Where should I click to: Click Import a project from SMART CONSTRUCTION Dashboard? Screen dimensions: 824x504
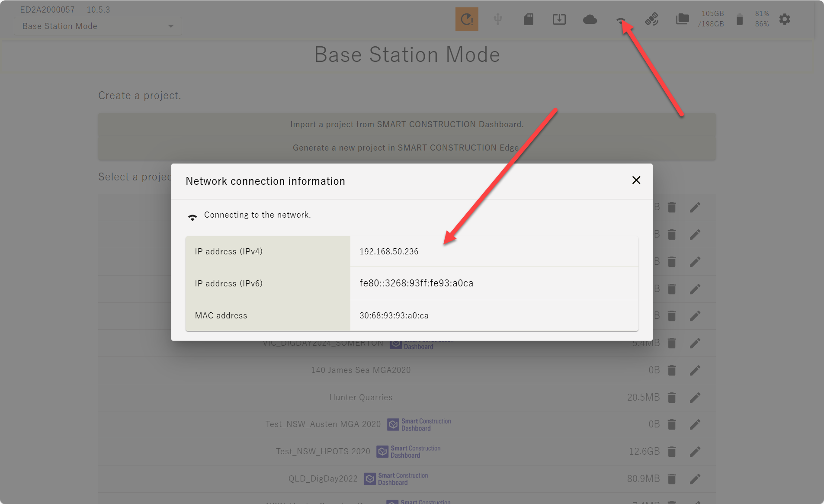point(407,125)
